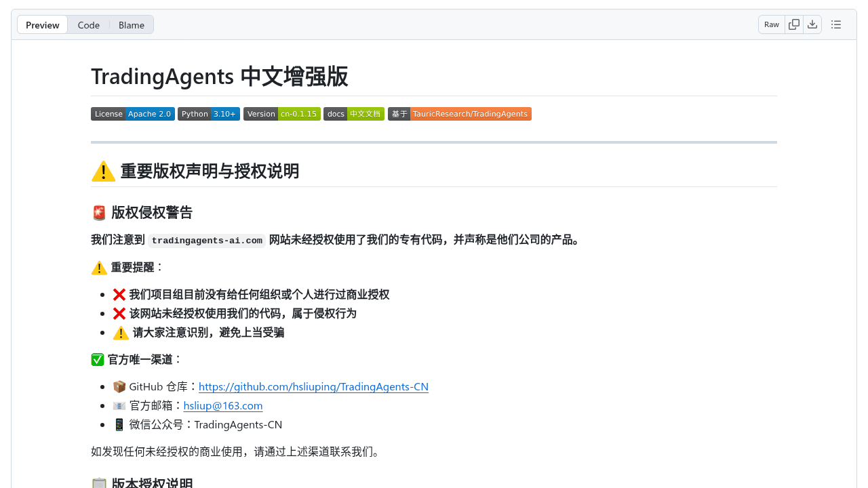Viewport: 868px width, 488px height.
Task: Open the TradingAgents-CN GitHub repository link
Action: pyautogui.click(x=313, y=386)
